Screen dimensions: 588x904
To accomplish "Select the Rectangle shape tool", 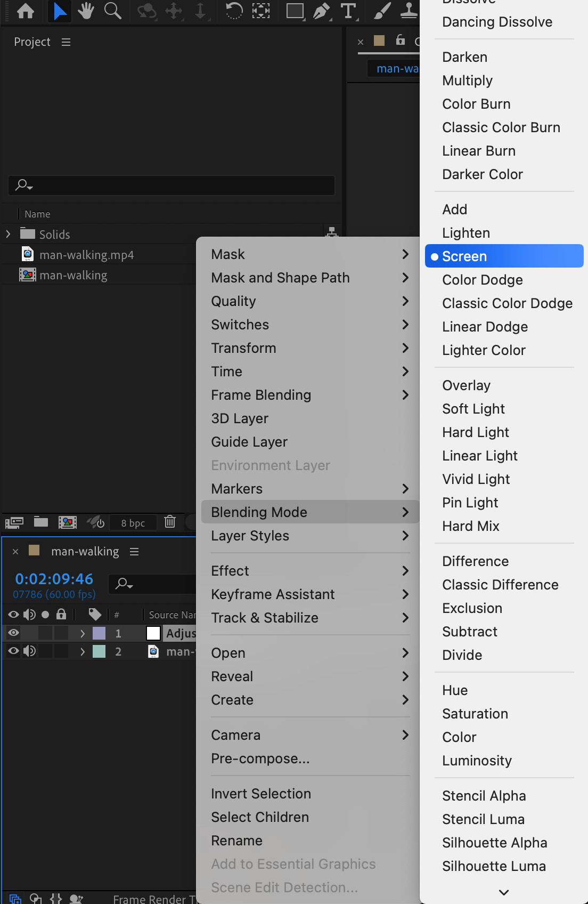I will [x=295, y=11].
